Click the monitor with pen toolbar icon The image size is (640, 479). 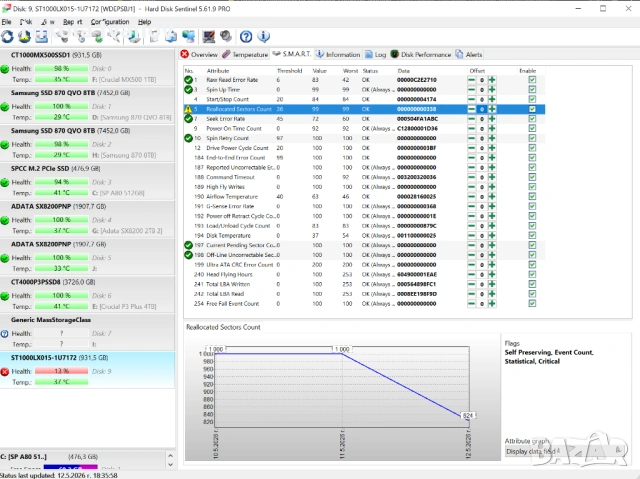tap(209, 37)
